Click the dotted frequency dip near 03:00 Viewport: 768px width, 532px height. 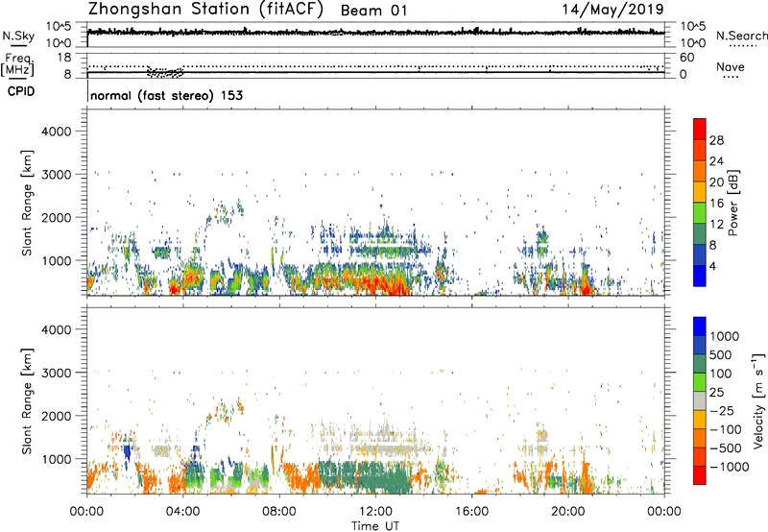click(x=165, y=74)
